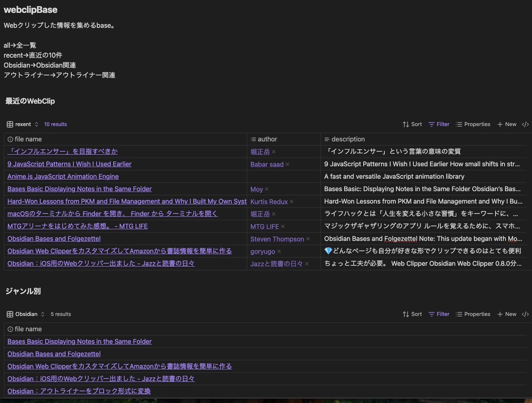This screenshot has width=532, height=403.
Task: Open the rexent view selector dropdown
Action: click(x=23, y=124)
